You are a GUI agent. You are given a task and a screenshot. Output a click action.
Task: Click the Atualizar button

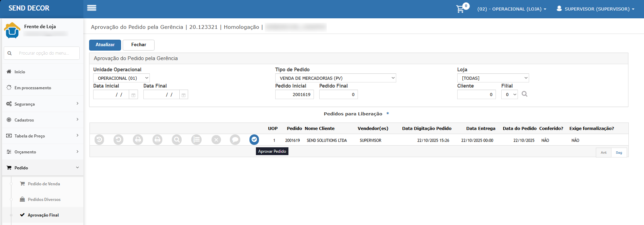(105, 45)
